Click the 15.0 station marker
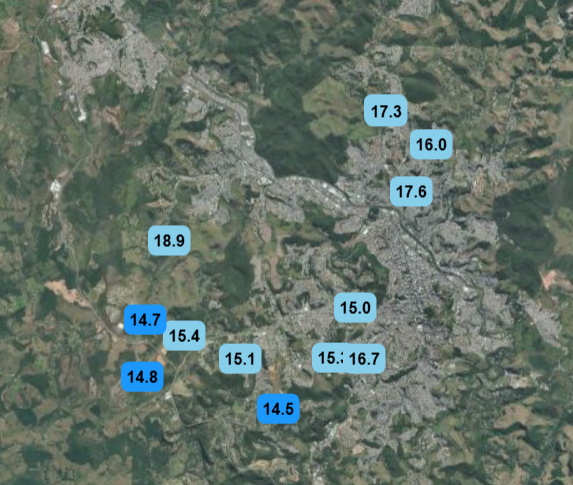Image resolution: width=573 pixels, height=485 pixels. coord(355,308)
